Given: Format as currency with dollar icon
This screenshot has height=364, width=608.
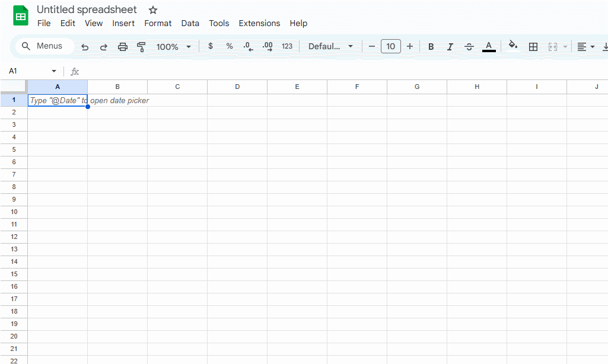Looking at the screenshot, I should point(211,46).
